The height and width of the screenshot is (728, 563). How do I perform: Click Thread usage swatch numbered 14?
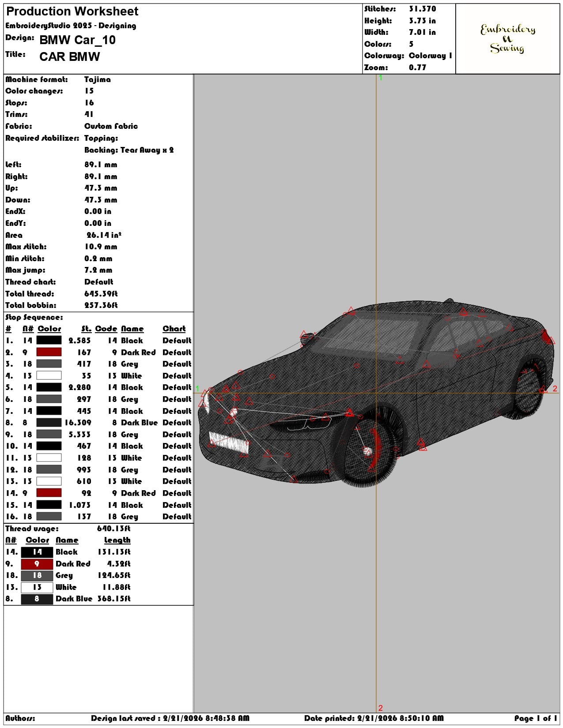(x=37, y=552)
